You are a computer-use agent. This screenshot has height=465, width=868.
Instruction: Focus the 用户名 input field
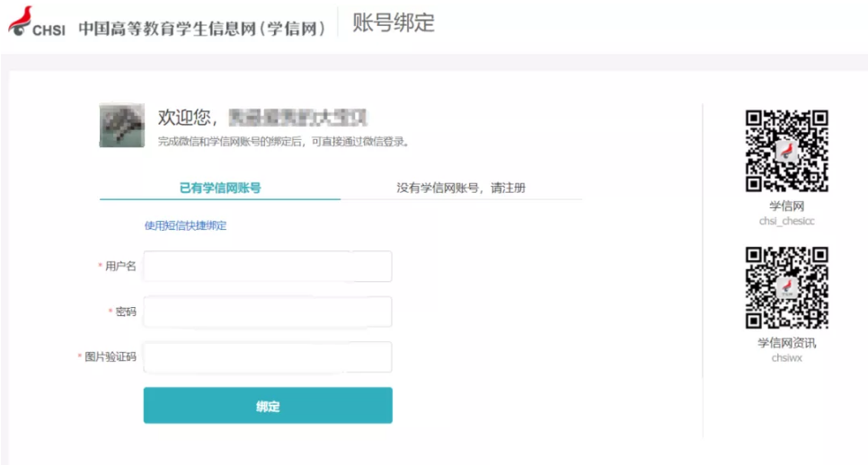click(x=268, y=267)
